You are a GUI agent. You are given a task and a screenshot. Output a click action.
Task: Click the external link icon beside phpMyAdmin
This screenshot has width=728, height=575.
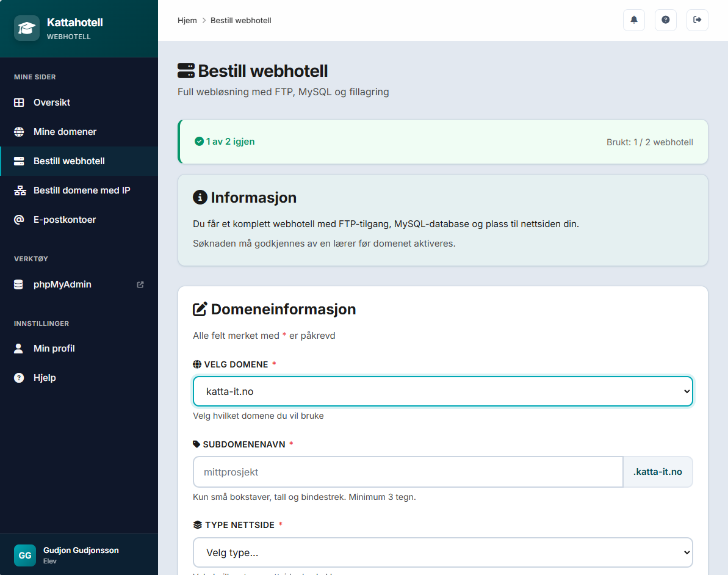(140, 284)
